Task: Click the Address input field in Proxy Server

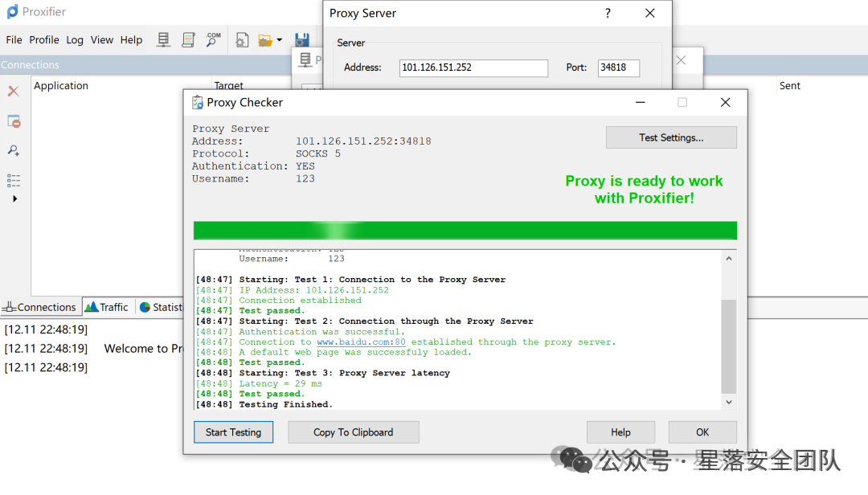Action: point(473,67)
